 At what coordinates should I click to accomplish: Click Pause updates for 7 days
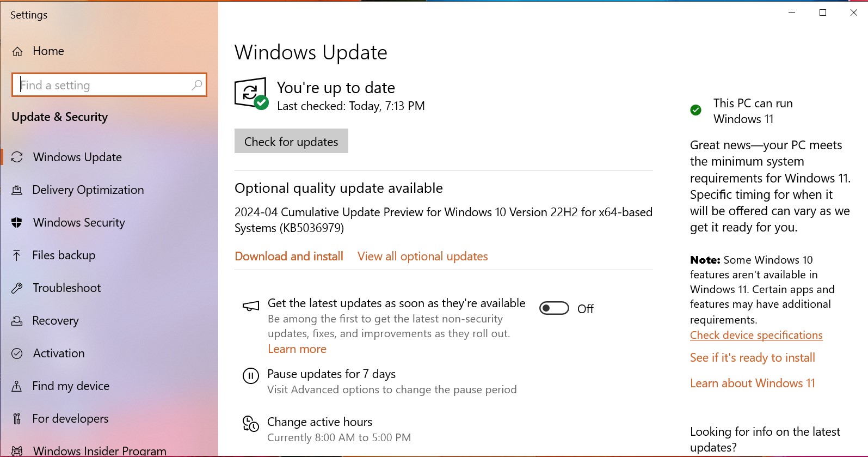coord(331,374)
